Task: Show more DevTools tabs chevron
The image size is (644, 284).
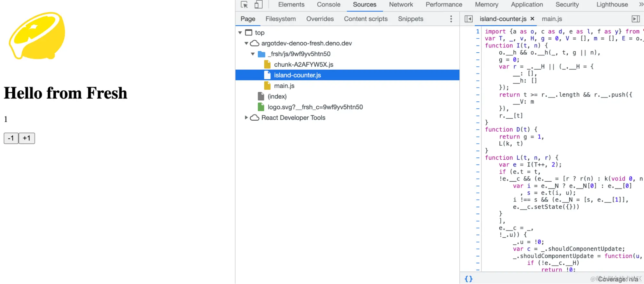Action: coord(641,5)
